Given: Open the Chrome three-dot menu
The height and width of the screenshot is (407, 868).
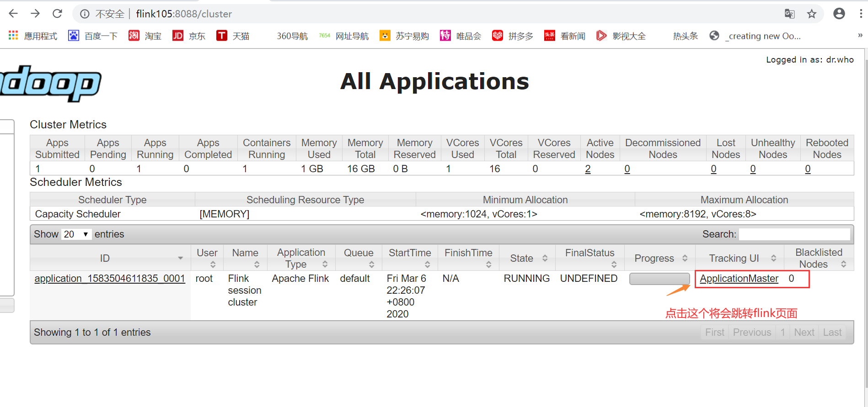Looking at the screenshot, I should coord(861,14).
